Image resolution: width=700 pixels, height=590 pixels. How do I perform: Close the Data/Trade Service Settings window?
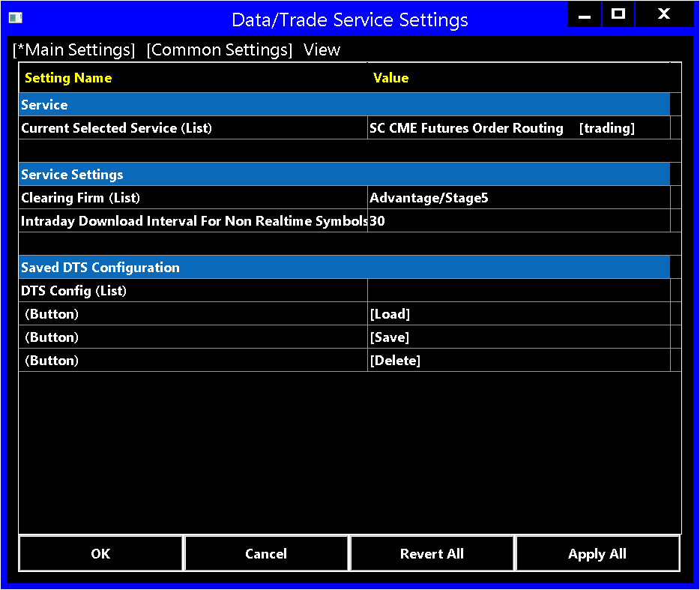click(664, 15)
